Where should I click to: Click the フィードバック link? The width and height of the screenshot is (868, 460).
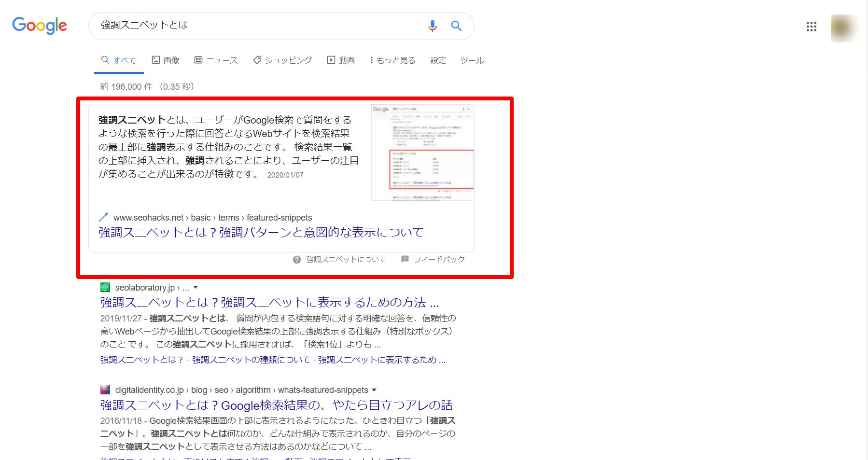(x=439, y=260)
